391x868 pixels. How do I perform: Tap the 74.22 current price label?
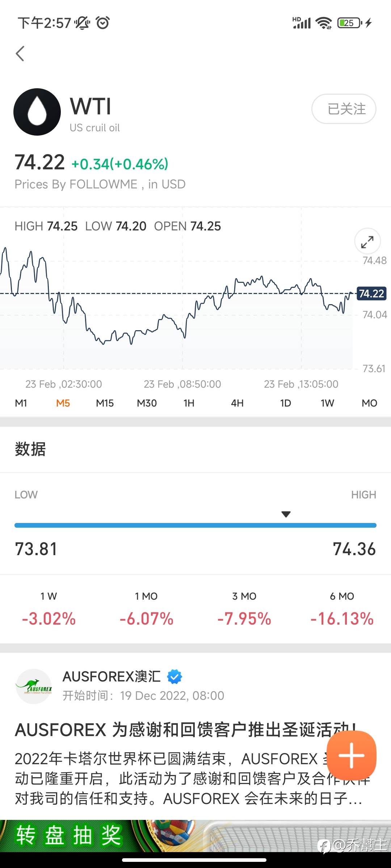371,293
